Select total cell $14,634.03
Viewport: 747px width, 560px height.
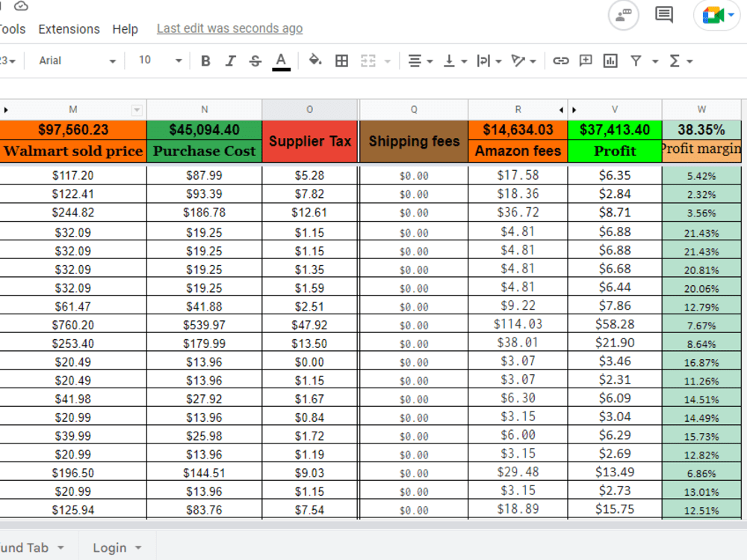point(518,130)
